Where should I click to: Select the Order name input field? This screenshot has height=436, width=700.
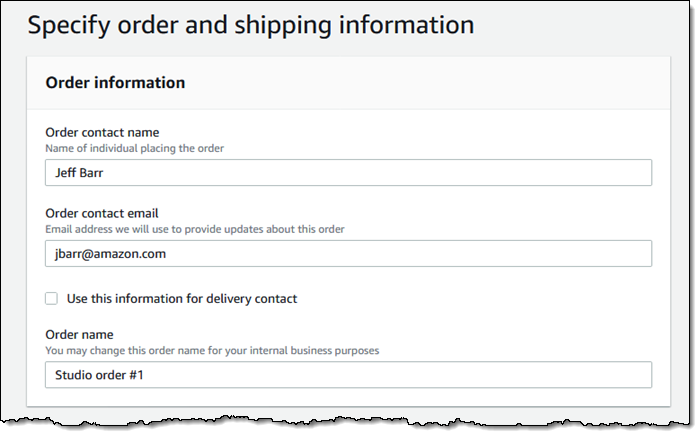tap(348, 375)
